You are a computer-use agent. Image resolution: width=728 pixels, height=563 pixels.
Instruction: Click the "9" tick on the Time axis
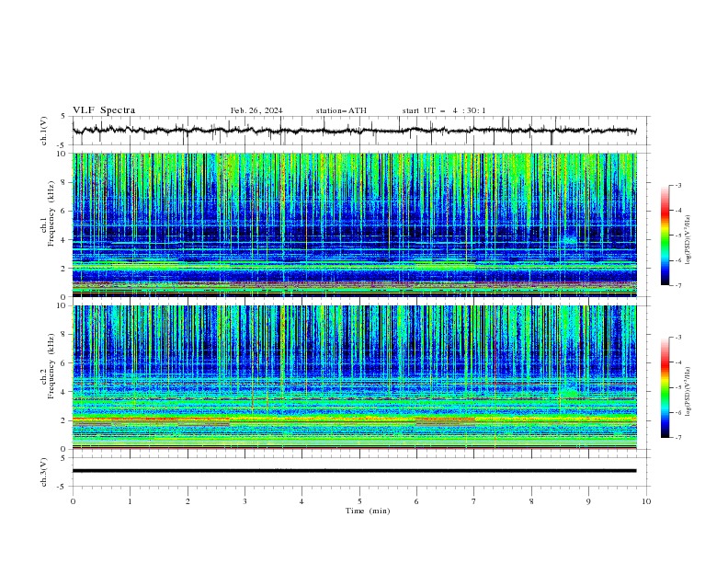click(588, 501)
